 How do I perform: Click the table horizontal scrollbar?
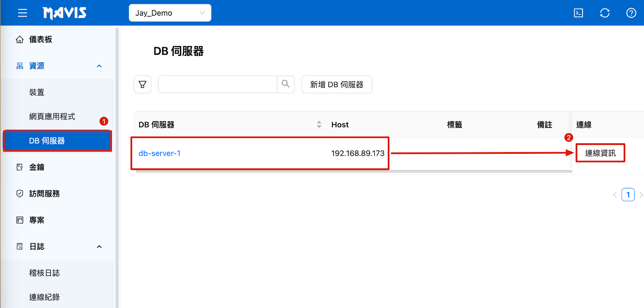tap(354, 172)
